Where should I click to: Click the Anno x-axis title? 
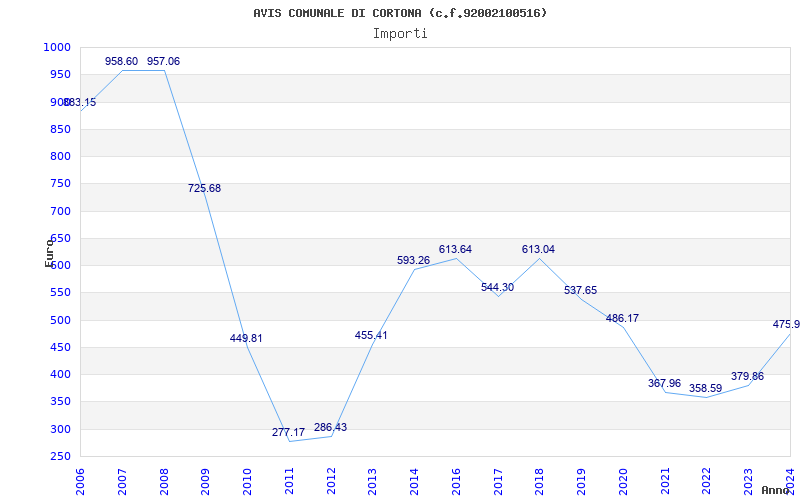(x=776, y=490)
